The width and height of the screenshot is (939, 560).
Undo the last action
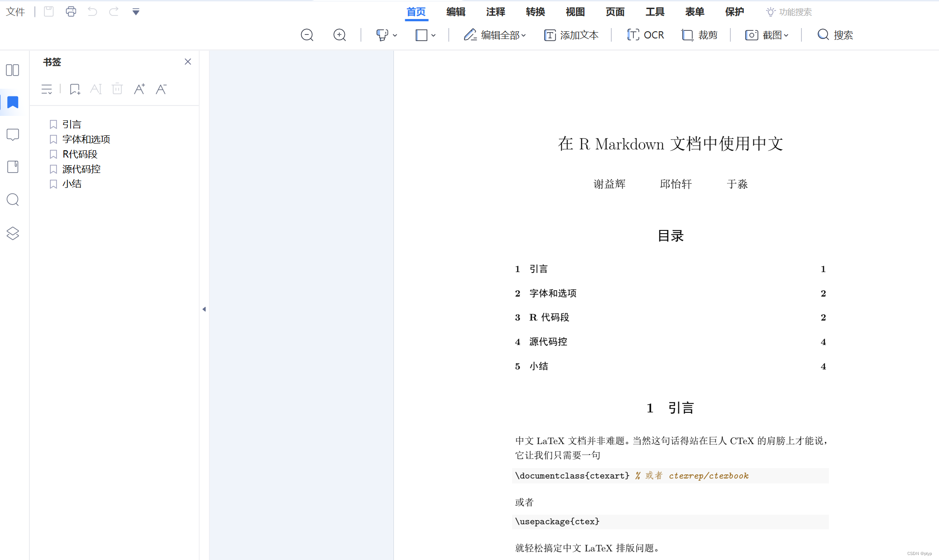[92, 12]
